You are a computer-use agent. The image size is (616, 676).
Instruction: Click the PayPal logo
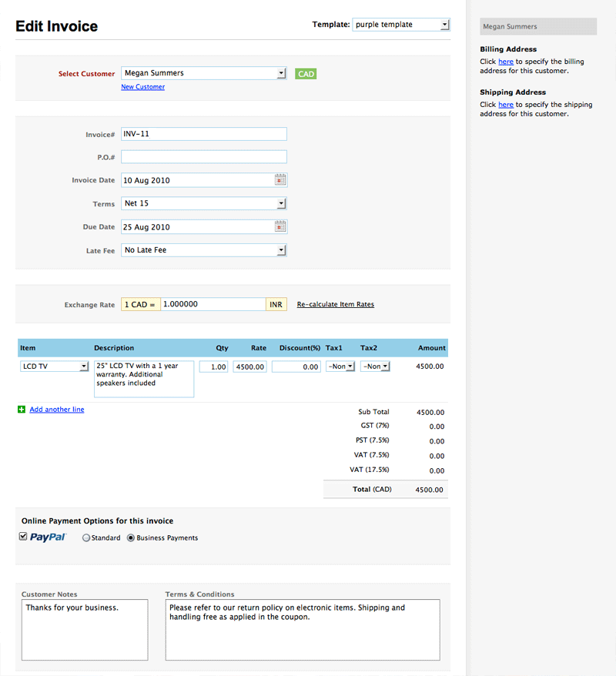(48, 537)
